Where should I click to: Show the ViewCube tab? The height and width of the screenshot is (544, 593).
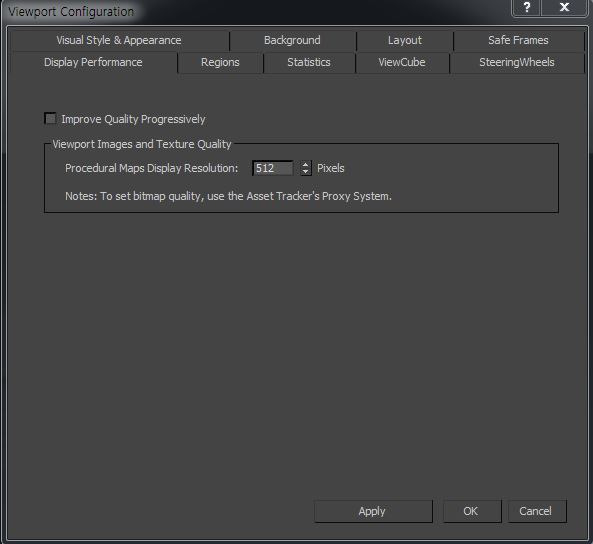(402, 62)
